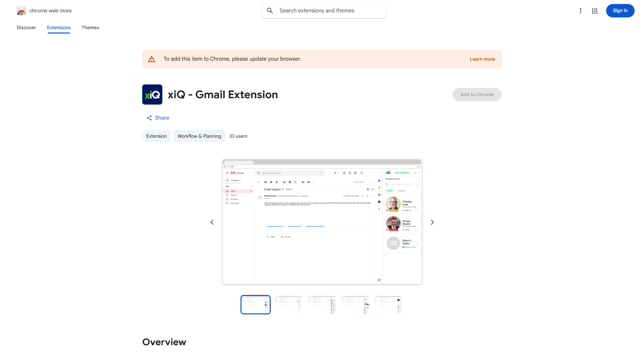The width and height of the screenshot is (644, 362).
Task: Select the fifth screenshot thumbnail
Action: pos(388,305)
